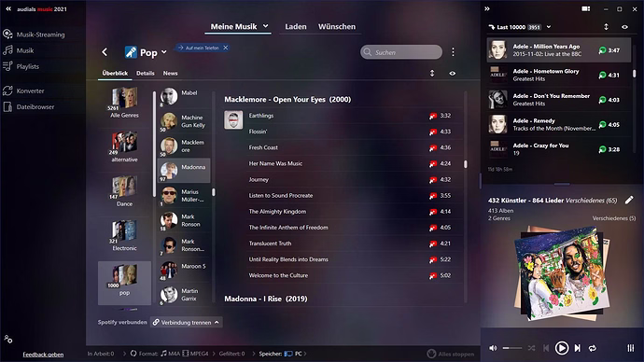
Task: Select the Alle Genres category
Action: 124,103
